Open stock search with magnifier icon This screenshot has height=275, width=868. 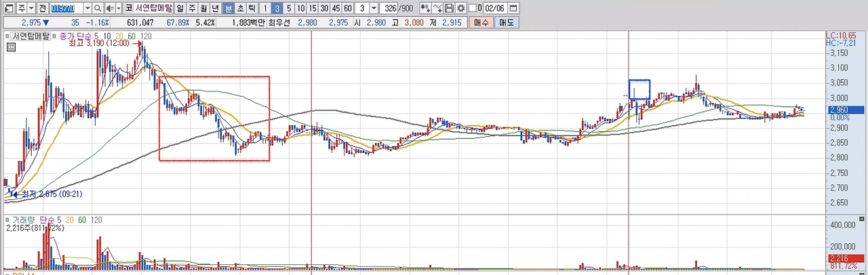coord(98,8)
